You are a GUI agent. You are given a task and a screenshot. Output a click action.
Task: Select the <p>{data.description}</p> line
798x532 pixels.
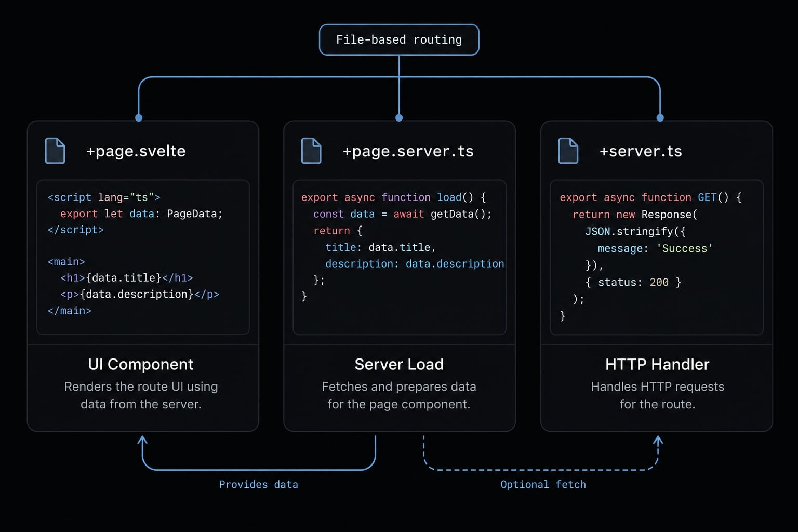click(140, 294)
